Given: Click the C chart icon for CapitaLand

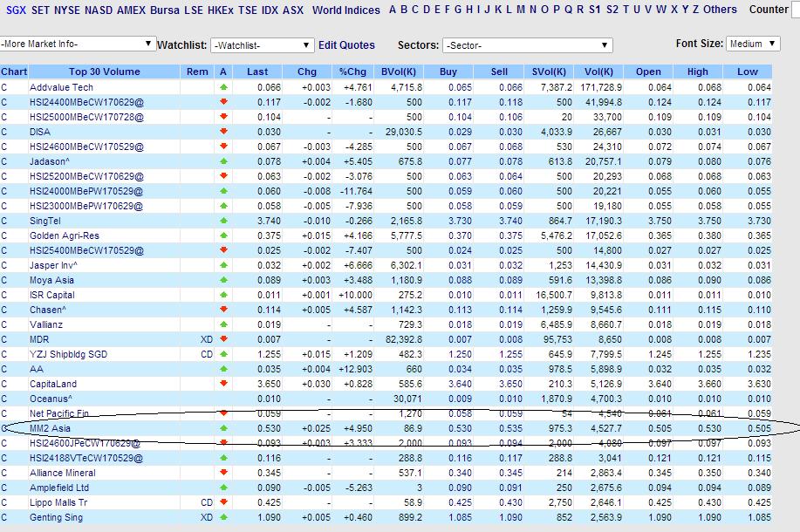Looking at the screenshot, I should coord(7,384).
